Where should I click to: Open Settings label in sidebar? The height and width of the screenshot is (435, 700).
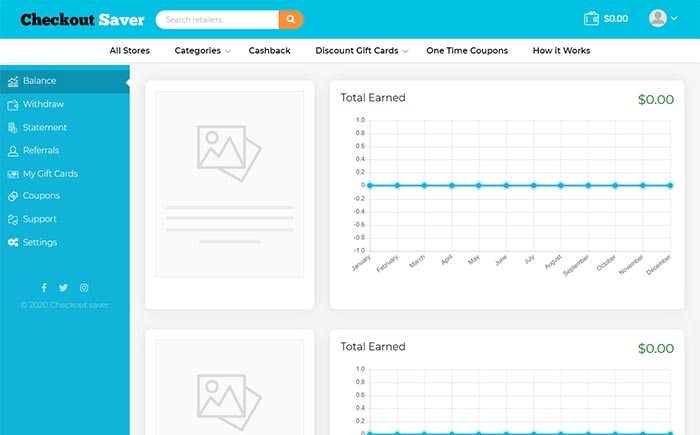click(x=40, y=242)
